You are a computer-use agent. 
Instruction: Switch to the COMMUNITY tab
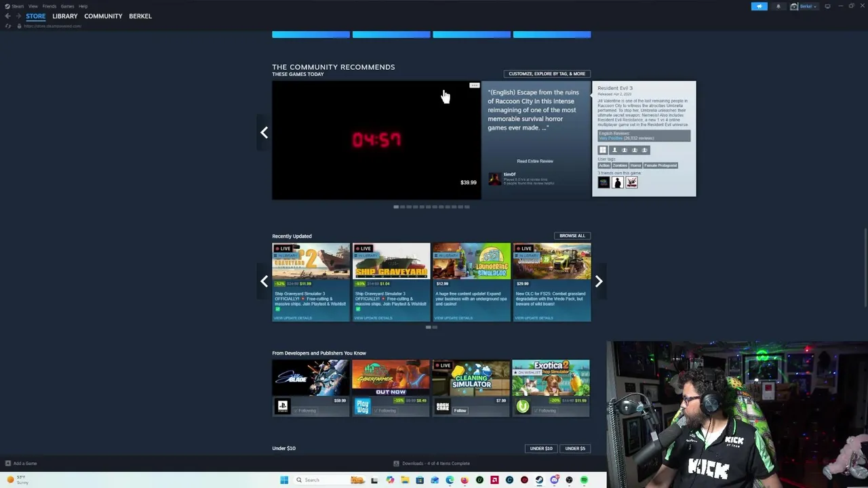(x=103, y=16)
